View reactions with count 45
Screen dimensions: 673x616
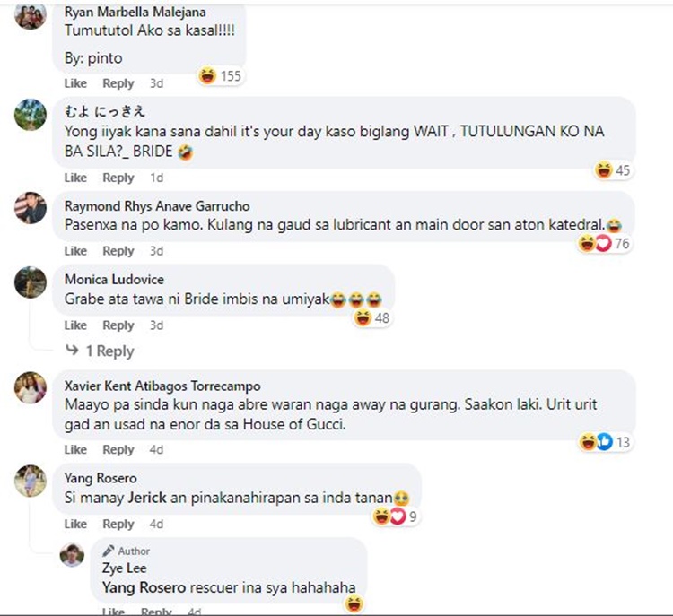pos(613,170)
